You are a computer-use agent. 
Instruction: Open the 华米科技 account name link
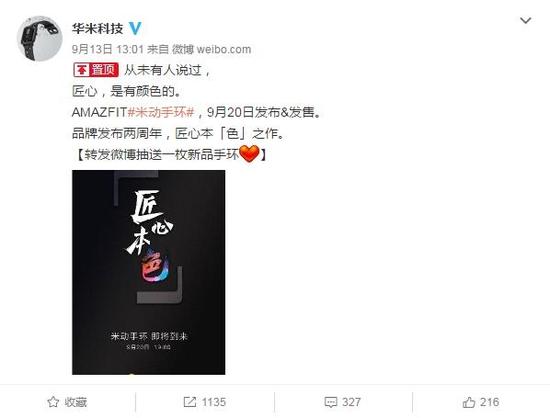tap(97, 29)
